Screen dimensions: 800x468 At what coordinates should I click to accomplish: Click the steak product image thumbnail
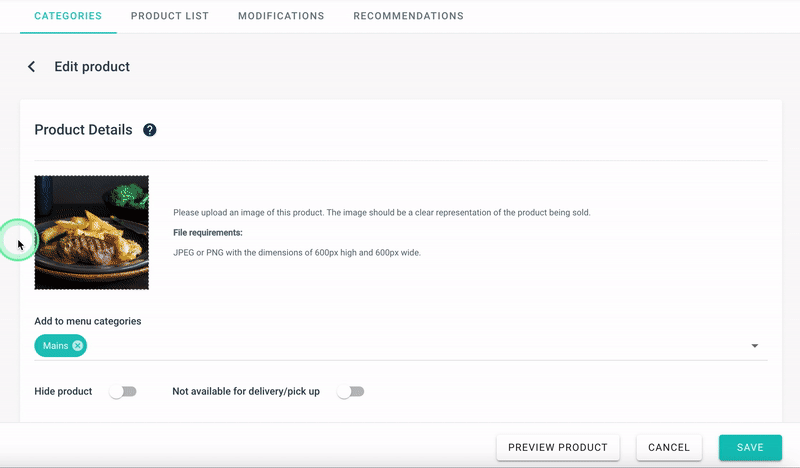click(x=92, y=233)
